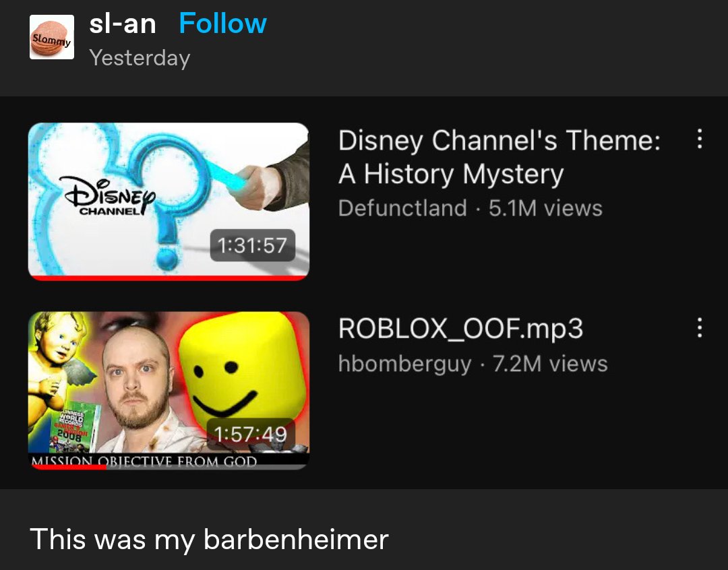Open the three-dot menu for Disney video
Viewport: 728px width, 570px height.
coord(699,139)
